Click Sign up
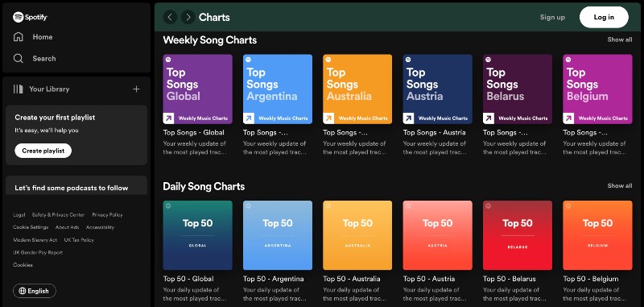 tap(552, 17)
